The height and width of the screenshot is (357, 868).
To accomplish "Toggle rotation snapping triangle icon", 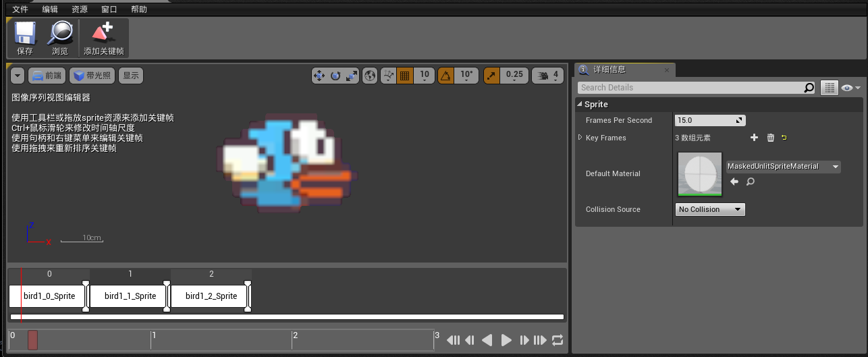I will pyautogui.click(x=445, y=76).
